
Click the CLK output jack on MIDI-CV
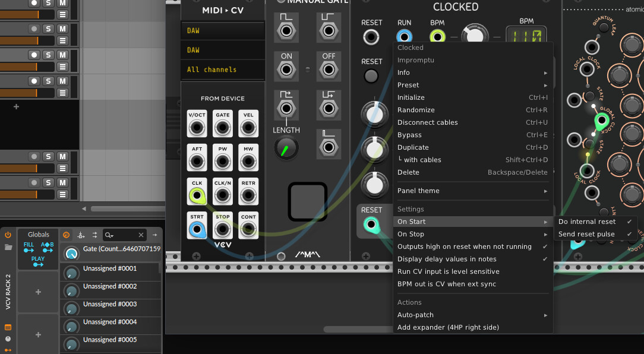point(197,195)
